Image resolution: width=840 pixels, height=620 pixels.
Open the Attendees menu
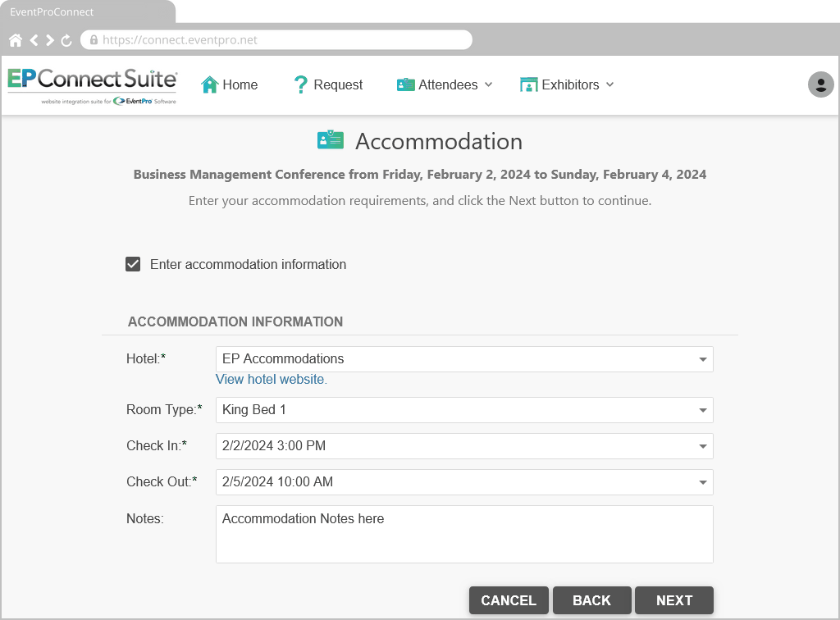click(445, 84)
